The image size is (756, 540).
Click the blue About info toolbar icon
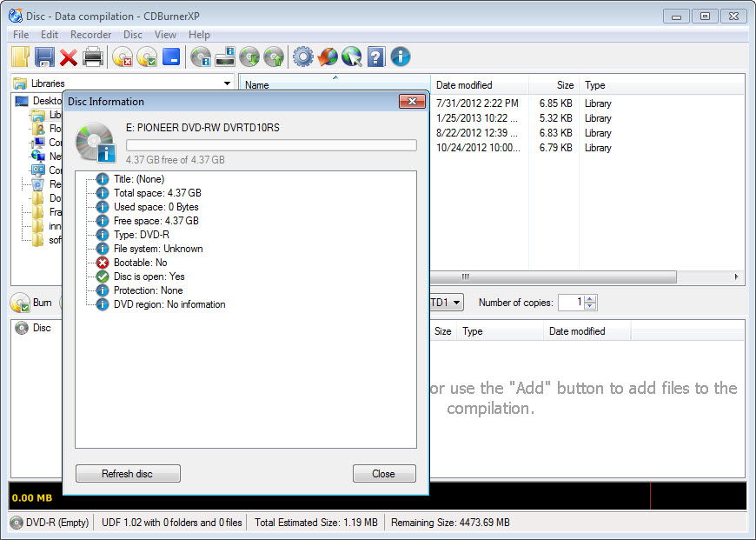point(401,57)
